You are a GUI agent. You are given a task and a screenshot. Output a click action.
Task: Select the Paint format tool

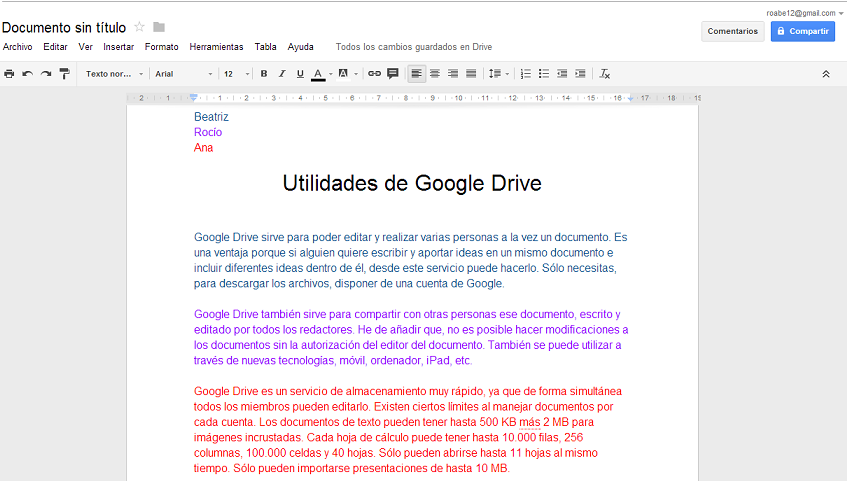pyautogui.click(x=65, y=74)
